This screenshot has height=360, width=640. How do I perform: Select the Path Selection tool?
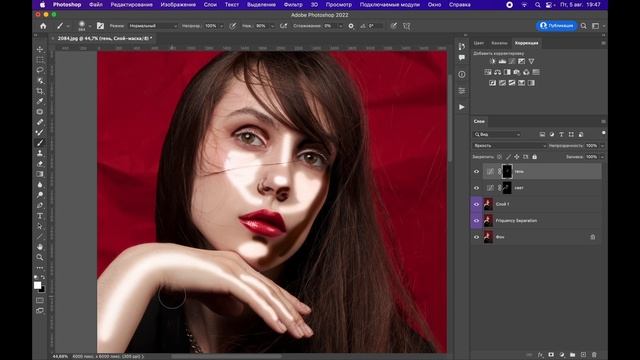40,226
